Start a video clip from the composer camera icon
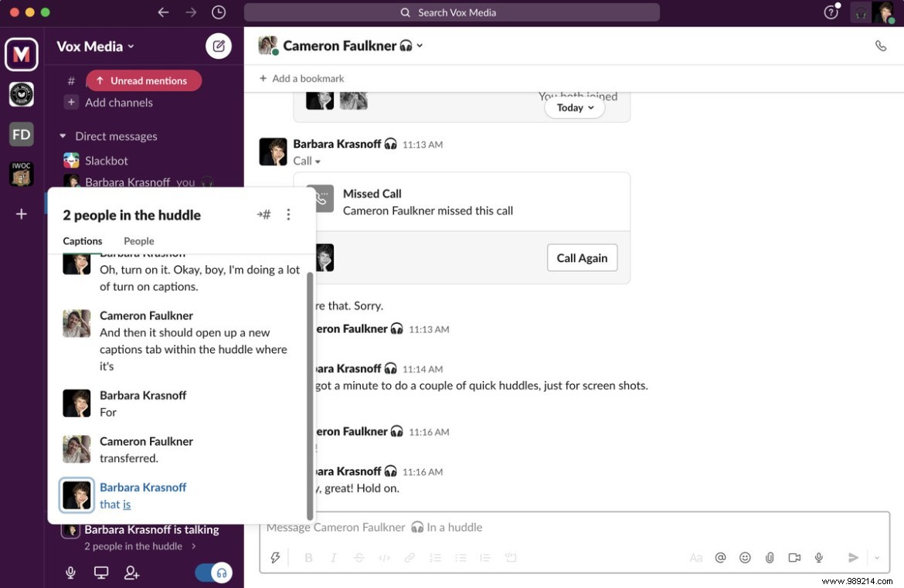Image resolution: width=904 pixels, height=588 pixels. (x=794, y=557)
